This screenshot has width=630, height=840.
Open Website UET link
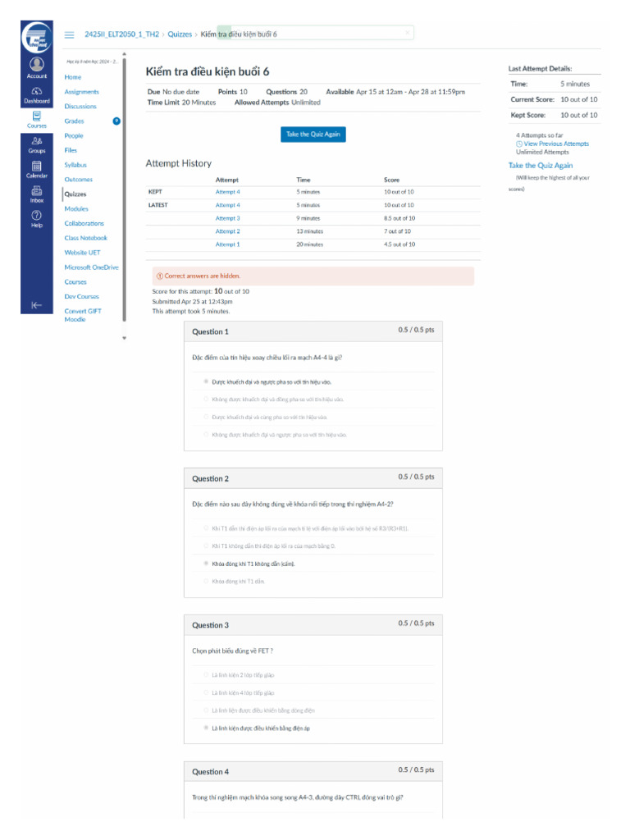coord(82,253)
